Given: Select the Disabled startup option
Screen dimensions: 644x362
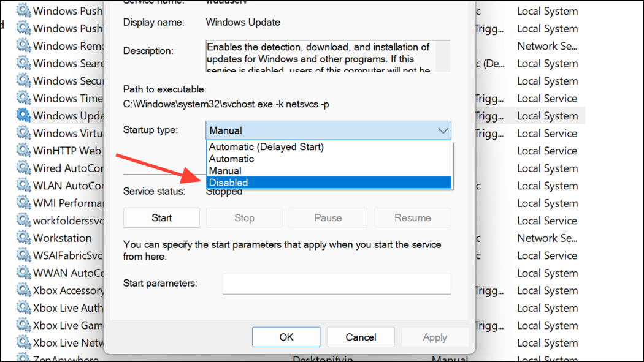Looking at the screenshot, I should point(329,183).
